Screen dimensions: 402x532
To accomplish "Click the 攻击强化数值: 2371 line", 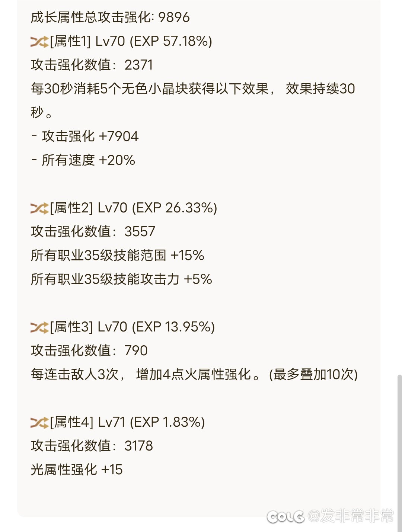I will click(x=92, y=65).
